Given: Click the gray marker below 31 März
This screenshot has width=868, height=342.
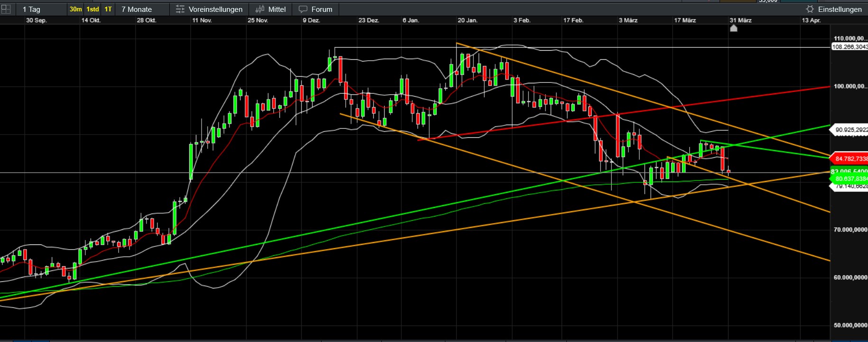Looking at the screenshot, I should pos(733,28).
